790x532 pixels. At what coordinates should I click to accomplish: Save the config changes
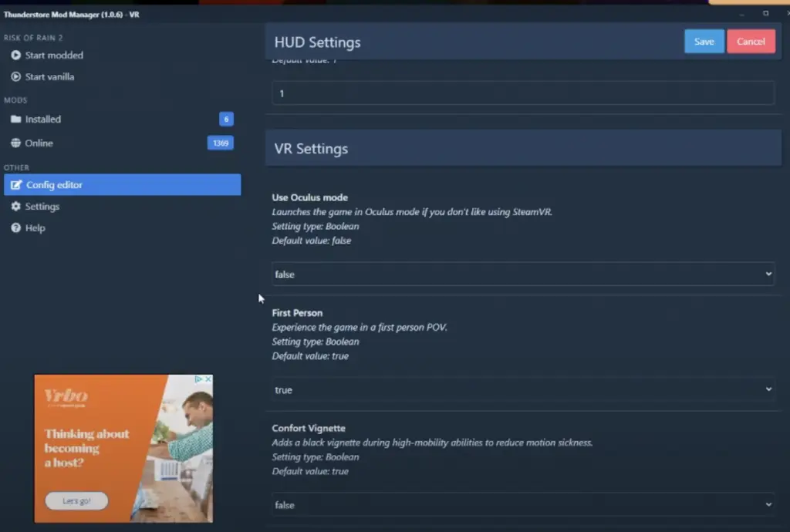click(x=704, y=42)
